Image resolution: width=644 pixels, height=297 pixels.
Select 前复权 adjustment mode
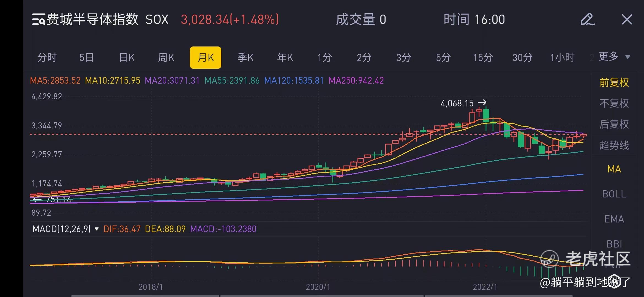614,82
